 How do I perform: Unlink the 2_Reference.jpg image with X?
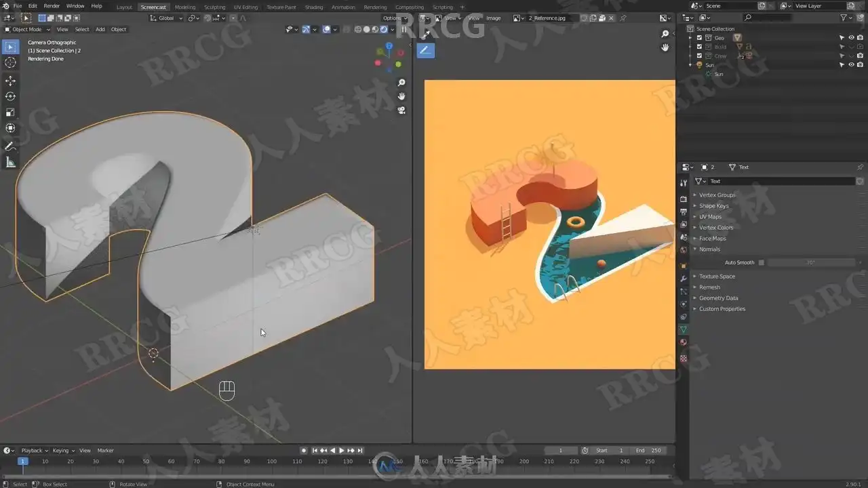pyautogui.click(x=612, y=18)
